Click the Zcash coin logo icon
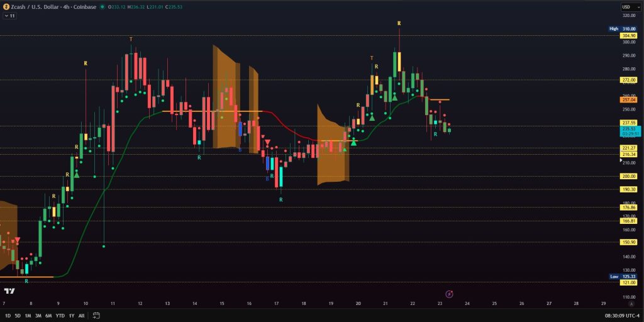The image size is (644, 322). (6, 7)
